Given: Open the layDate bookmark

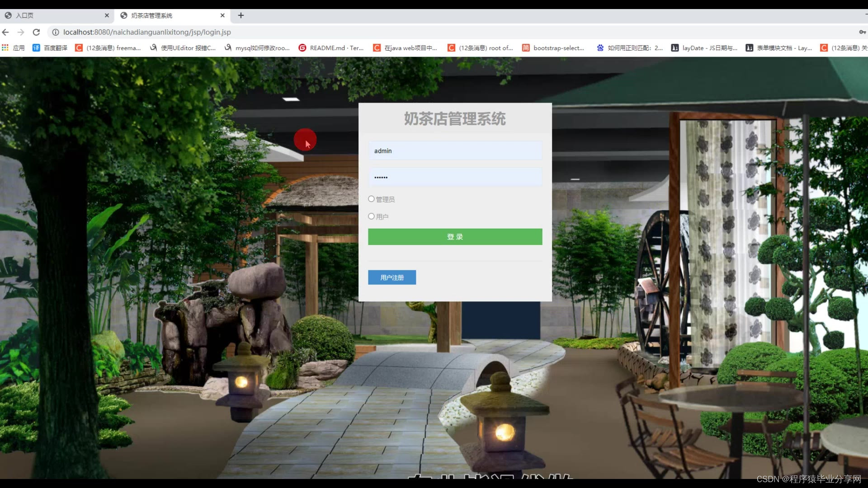Looking at the screenshot, I should 704,47.
